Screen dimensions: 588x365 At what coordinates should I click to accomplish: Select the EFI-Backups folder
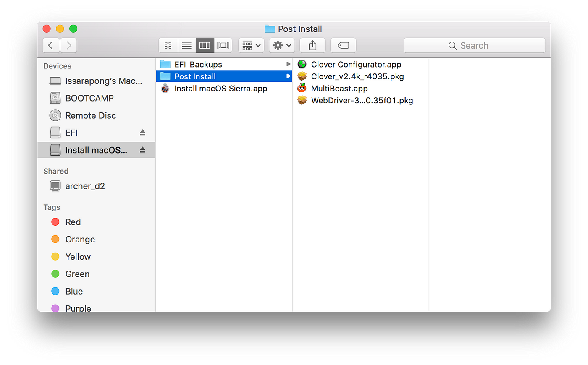[x=224, y=64]
